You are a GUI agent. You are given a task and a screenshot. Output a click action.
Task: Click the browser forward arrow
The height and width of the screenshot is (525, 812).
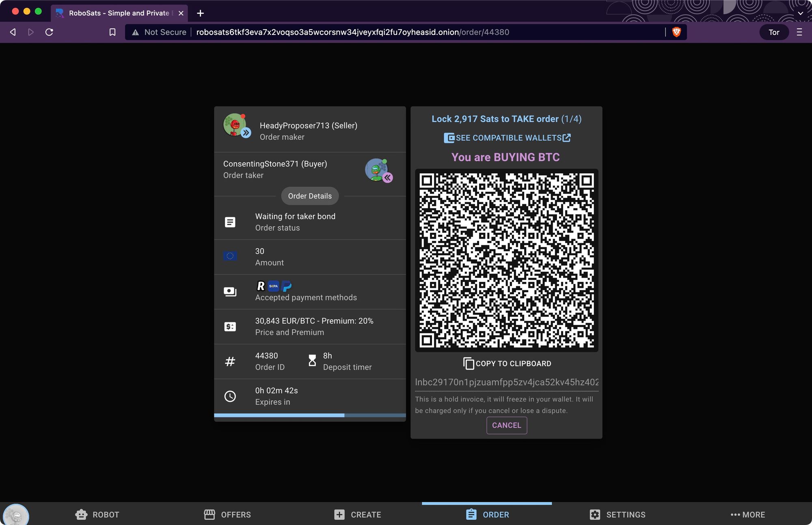click(31, 32)
